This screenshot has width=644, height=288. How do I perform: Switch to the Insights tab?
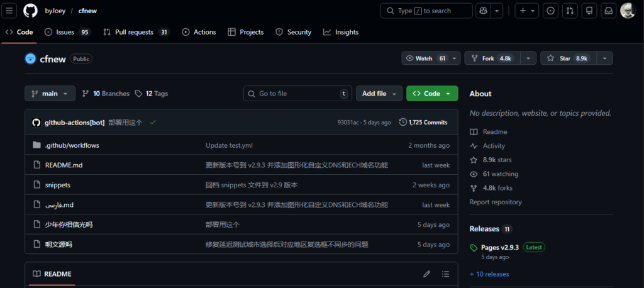coord(341,32)
